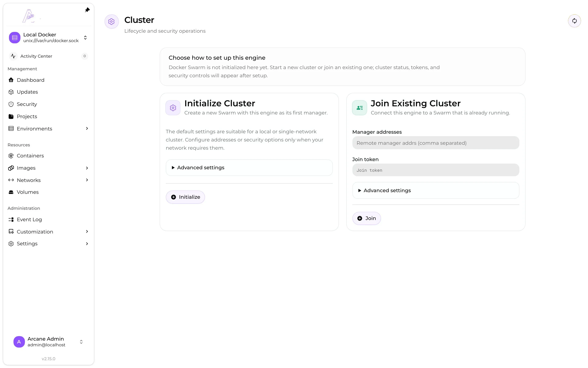This screenshot has height=368, width=588.
Task: Click the Dashboard home icon
Action: pos(11,80)
